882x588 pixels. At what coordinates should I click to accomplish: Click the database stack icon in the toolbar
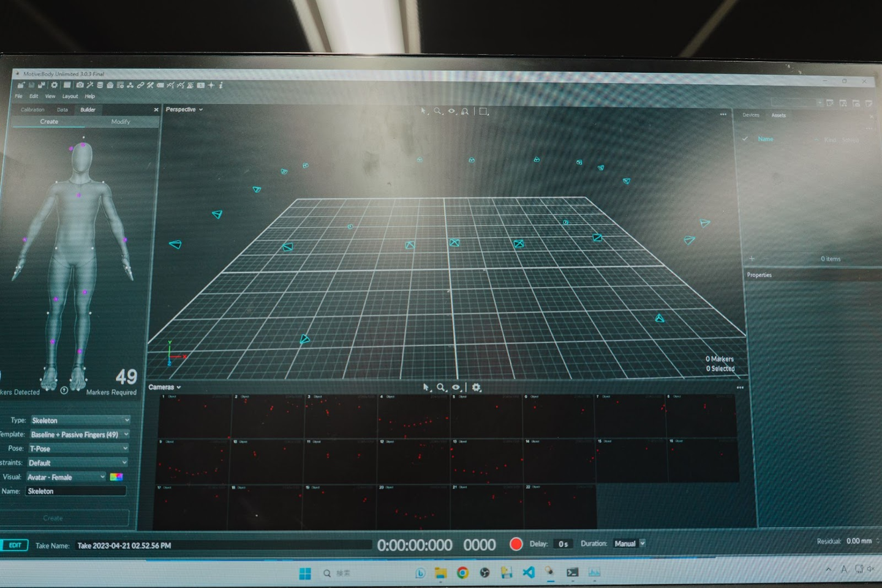point(100,85)
